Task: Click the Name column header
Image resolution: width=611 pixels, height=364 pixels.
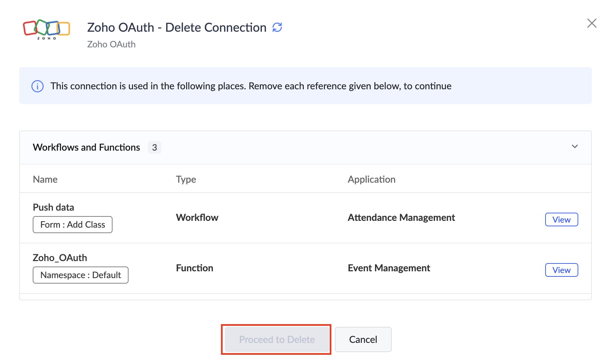Action: (x=45, y=179)
